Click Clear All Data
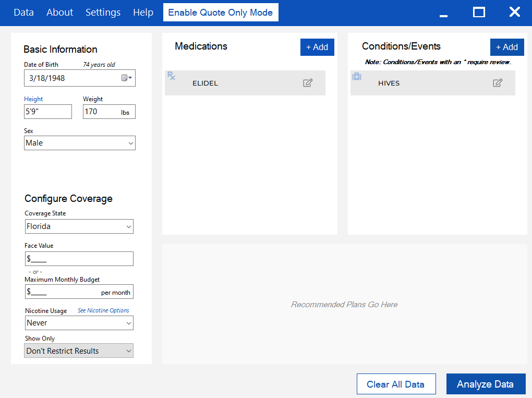532x398 pixels. (395, 384)
